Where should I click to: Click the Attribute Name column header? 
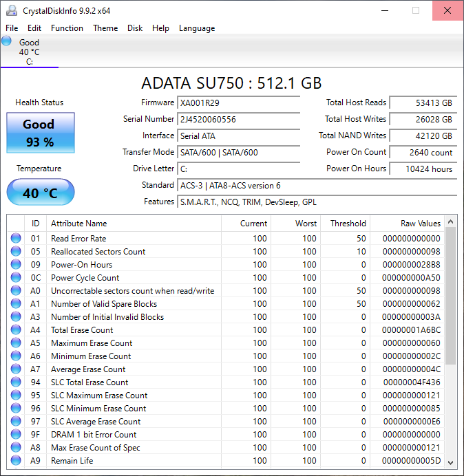pyautogui.click(x=134, y=224)
